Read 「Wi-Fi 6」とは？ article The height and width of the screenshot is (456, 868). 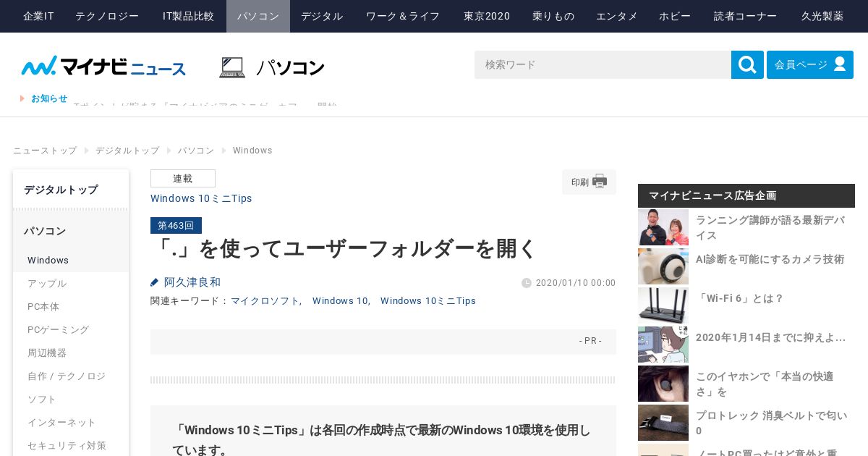coord(740,298)
